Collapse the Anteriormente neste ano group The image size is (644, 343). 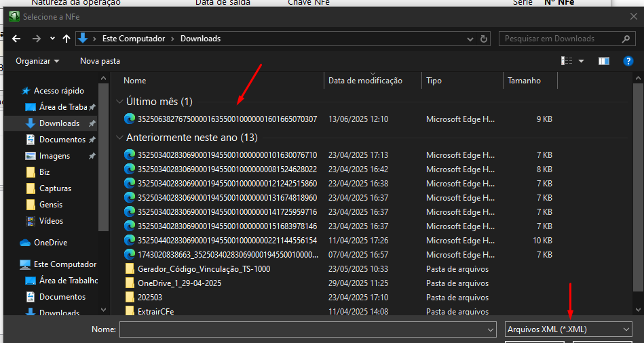tap(120, 138)
